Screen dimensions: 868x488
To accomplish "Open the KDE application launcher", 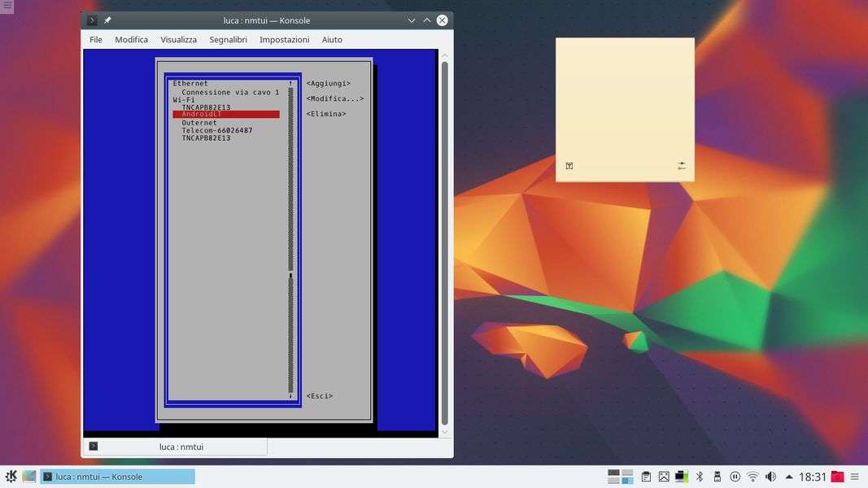I will tap(11, 477).
